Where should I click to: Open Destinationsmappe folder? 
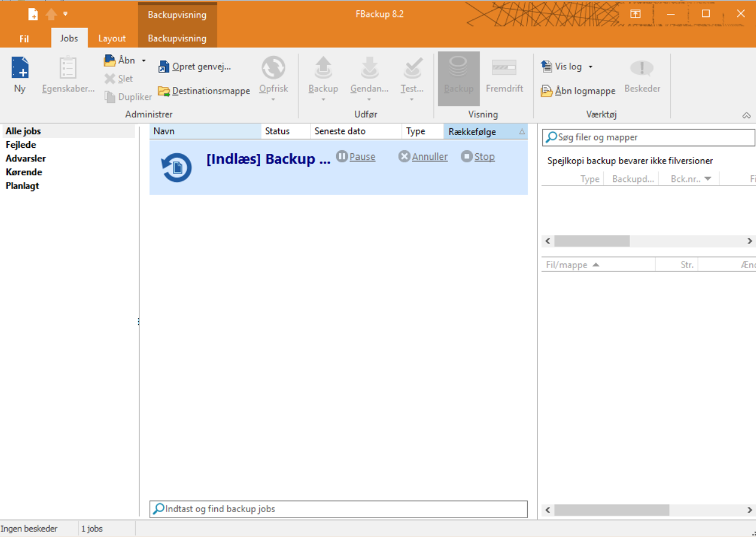point(203,91)
